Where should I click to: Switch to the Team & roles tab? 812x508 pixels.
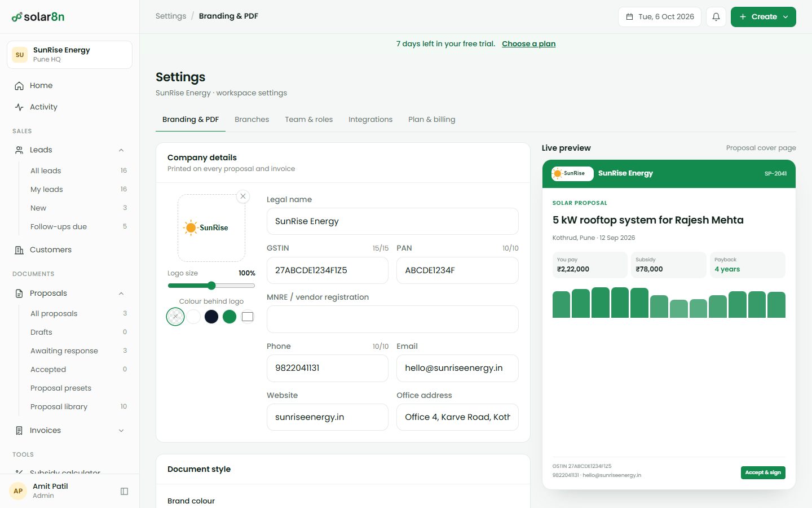[309, 120]
